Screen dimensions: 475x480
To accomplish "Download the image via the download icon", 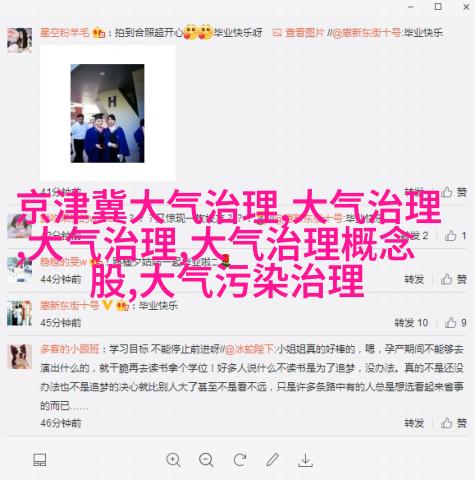I will pos(305,460).
